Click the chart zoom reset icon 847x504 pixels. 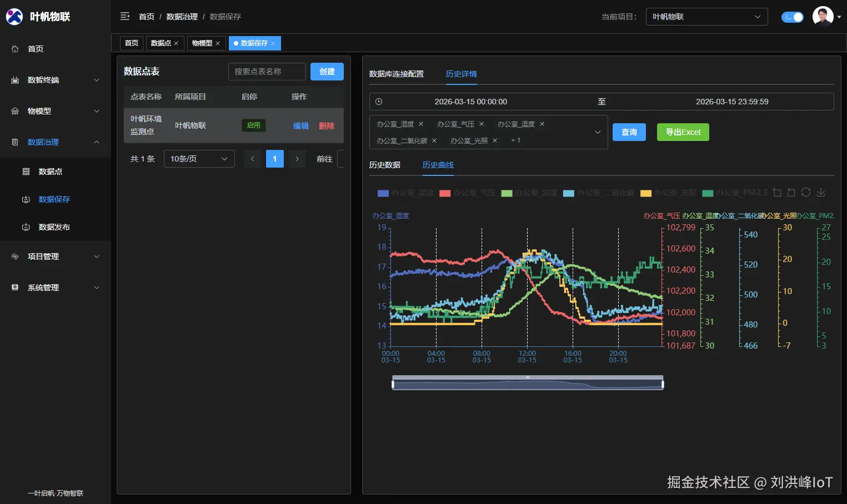coord(791,193)
